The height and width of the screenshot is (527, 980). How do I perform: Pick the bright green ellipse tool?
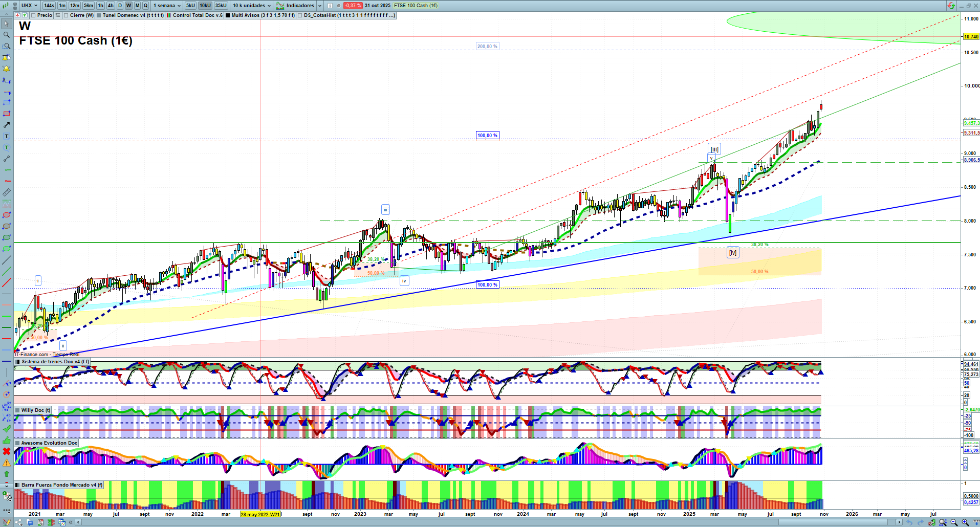7,249
